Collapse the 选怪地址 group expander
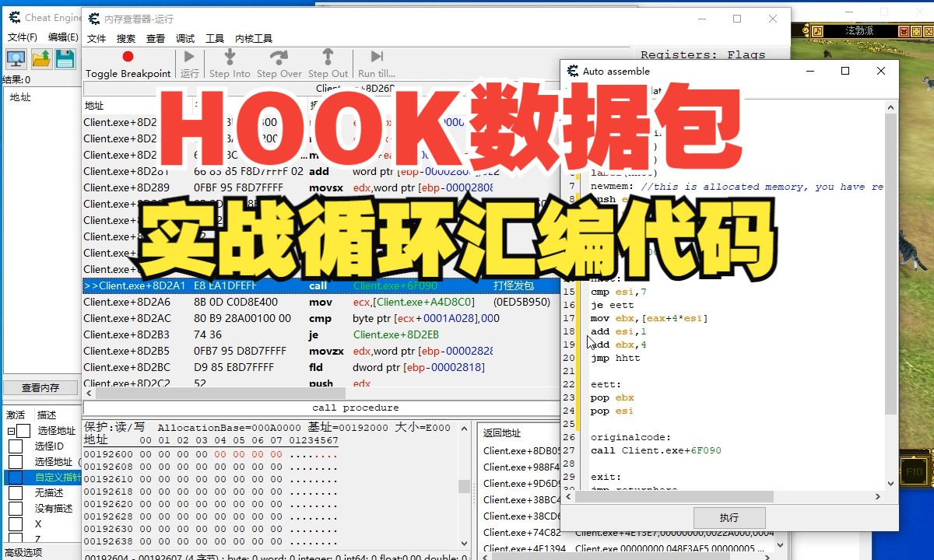934x560 pixels. coord(11,430)
